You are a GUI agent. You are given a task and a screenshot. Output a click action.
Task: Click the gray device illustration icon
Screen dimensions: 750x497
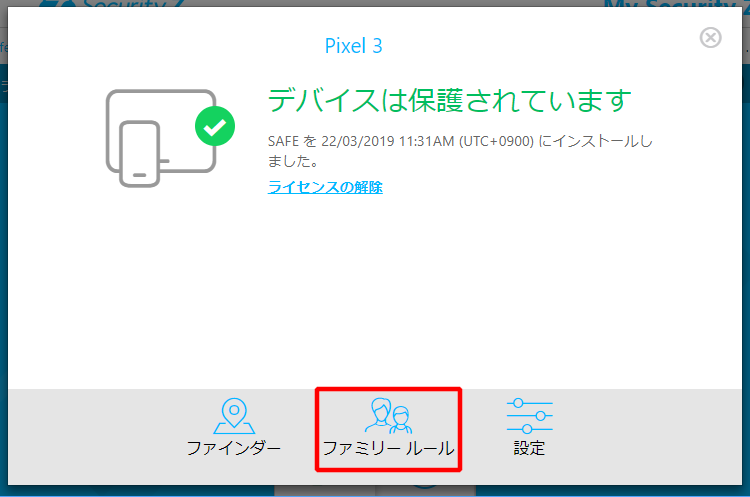coord(161,138)
